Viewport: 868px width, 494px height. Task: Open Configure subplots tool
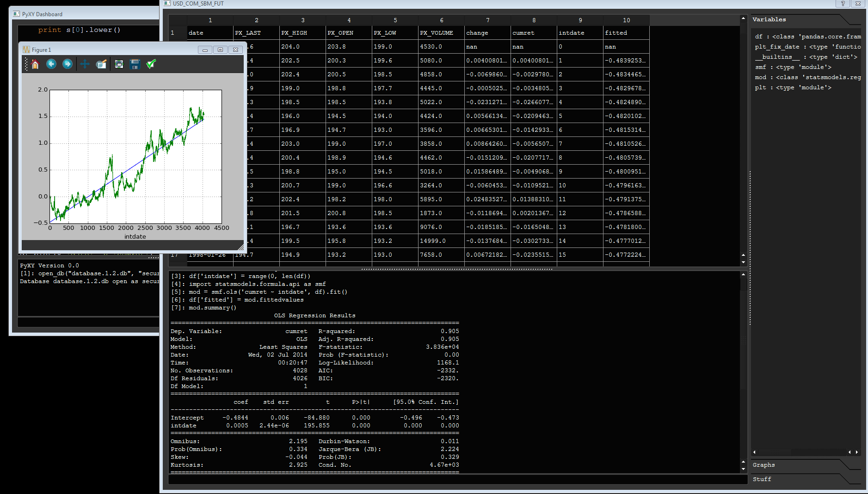[119, 64]
